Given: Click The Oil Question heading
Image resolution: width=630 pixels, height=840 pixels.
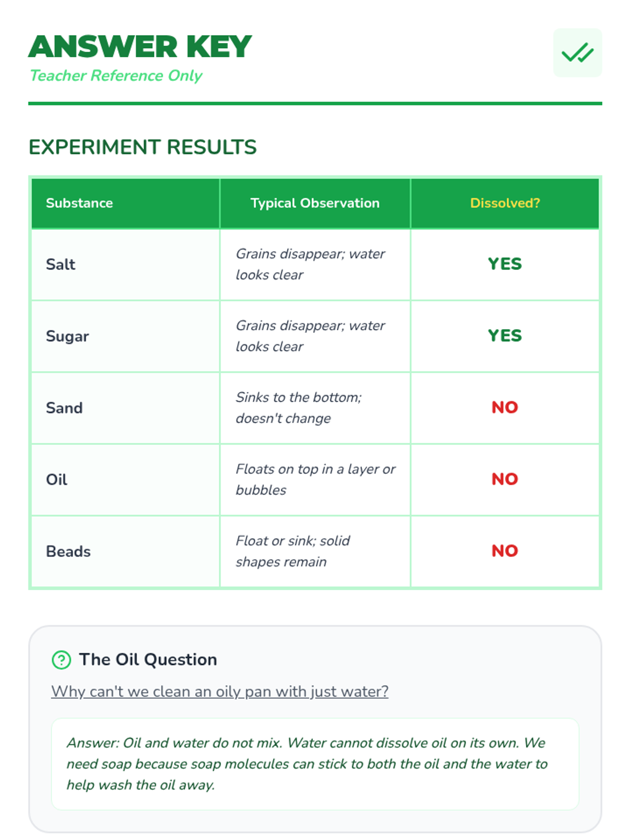Looking at the screenshot, I should (148, 659).
